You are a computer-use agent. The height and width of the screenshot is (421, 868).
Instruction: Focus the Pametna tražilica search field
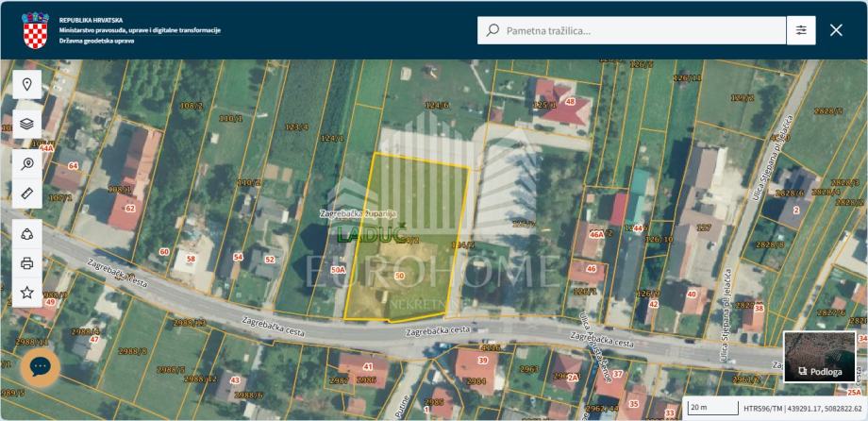point(631,30)
